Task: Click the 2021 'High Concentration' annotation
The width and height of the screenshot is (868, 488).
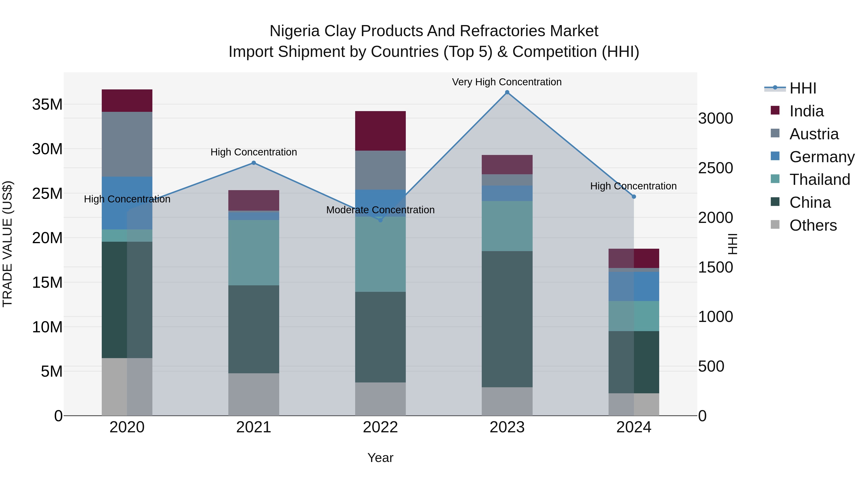Action: coord(254,152)
